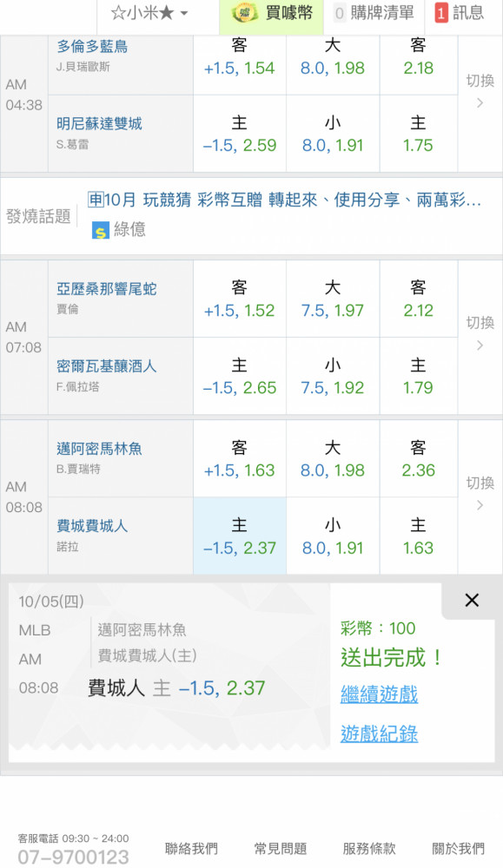Screen dimensions: 503x868
Task: Click the 綠億 user avatar icon
Action: coord(100,230)
